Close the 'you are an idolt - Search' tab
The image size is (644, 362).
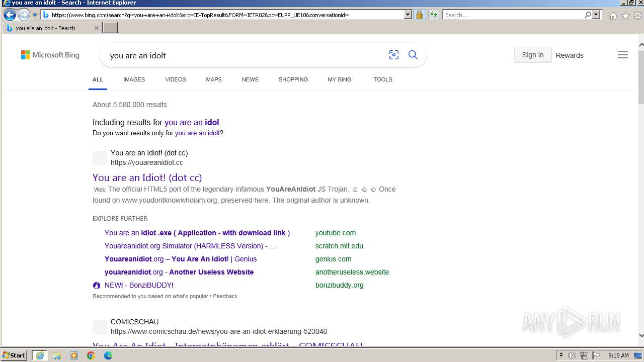click(97, 28)
